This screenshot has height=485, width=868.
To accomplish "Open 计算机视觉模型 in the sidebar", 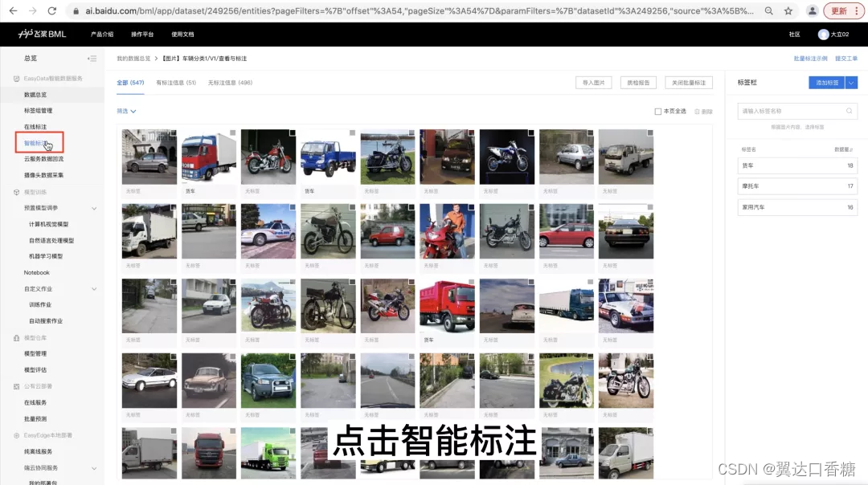I will point(49,225).
